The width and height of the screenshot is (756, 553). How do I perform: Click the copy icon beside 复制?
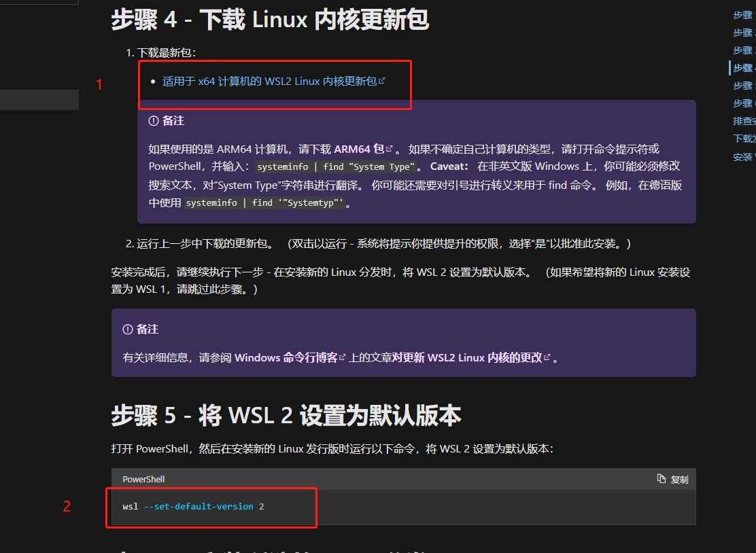pos(661,479)
